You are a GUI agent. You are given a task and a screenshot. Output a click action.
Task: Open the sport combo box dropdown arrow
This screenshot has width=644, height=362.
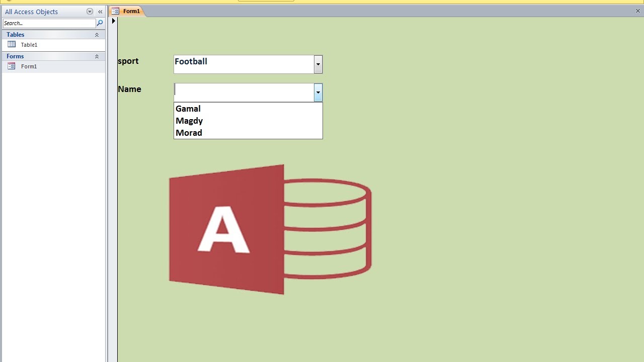coord(318,64)
